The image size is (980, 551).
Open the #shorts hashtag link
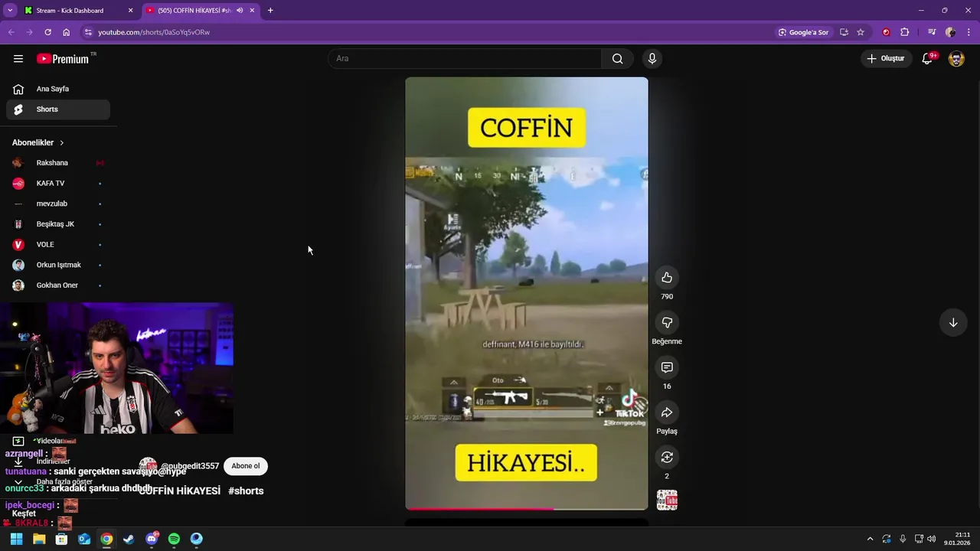click(x=246, y=491)
